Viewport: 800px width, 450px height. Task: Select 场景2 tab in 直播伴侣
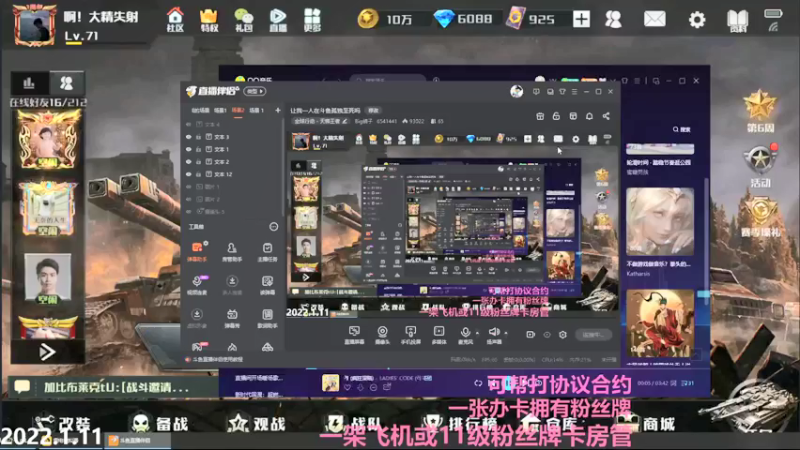pos(238,110)
